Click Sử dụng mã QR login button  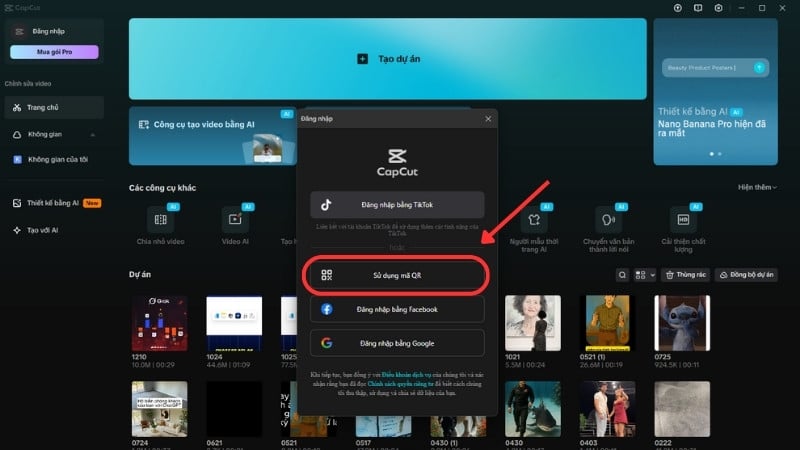click(x=397, y=274)
